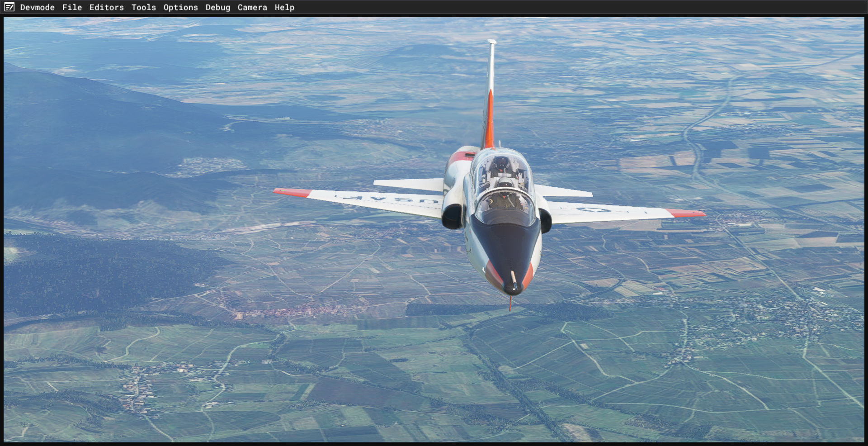
Task: Open the Debug menu
Action: (217, 7)
